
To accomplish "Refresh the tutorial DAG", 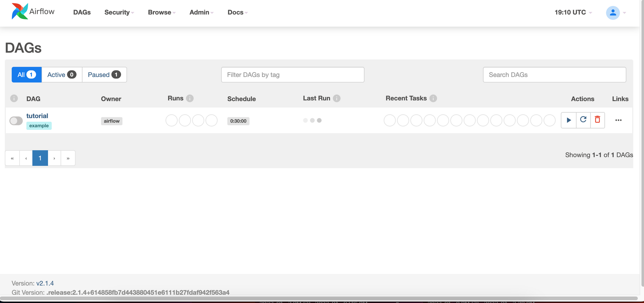I will coord(583,120).
